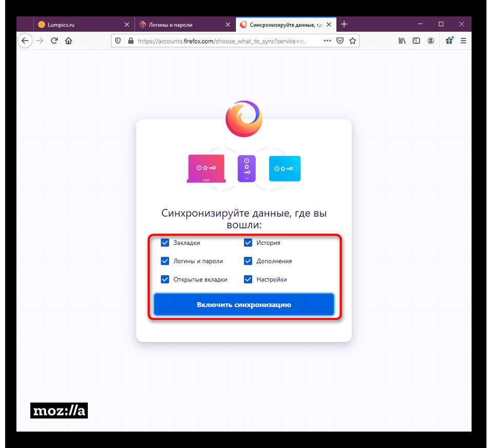Click Включить синхронизацию button
Image resolution: width=488 pixels, height=448 pixels.
click(x=243, y=304)
